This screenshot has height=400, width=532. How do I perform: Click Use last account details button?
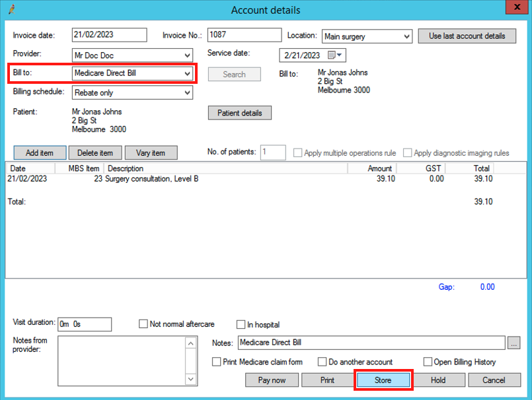(467, 36)
